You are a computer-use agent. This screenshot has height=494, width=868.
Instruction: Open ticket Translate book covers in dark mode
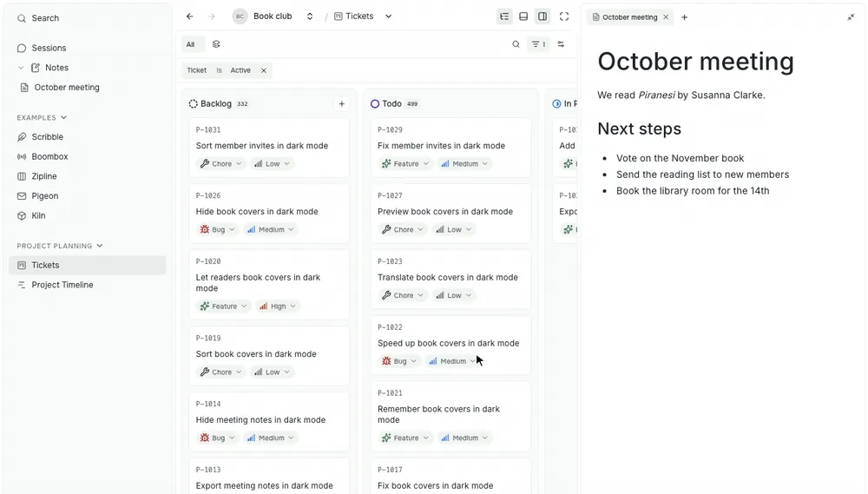(x=448, y=278)
